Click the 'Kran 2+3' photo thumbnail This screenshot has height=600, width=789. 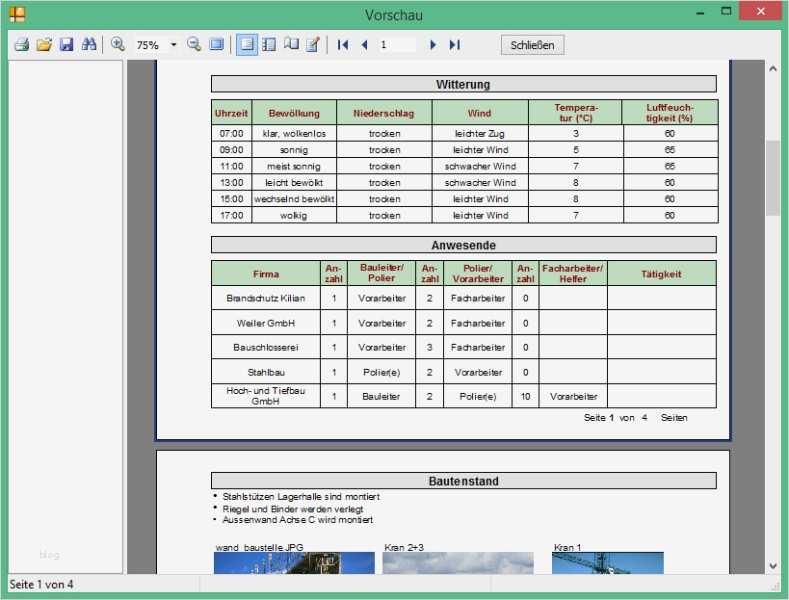(458, 563)
